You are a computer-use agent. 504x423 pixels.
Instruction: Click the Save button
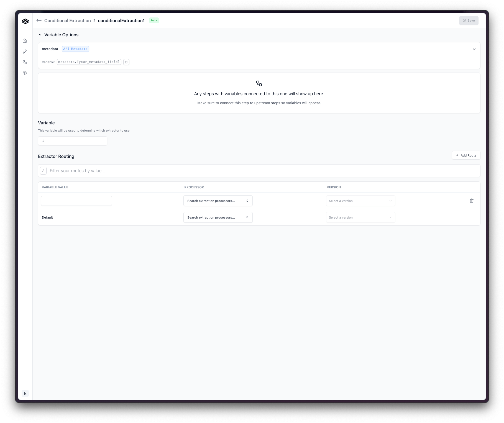click(x=469, y=20)
